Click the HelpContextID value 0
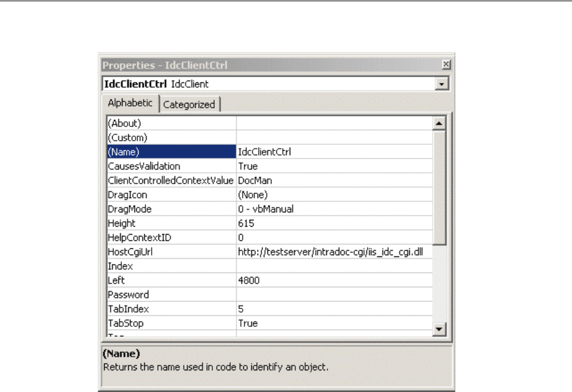This screenshot has height=392, width=572. point(334,237)
